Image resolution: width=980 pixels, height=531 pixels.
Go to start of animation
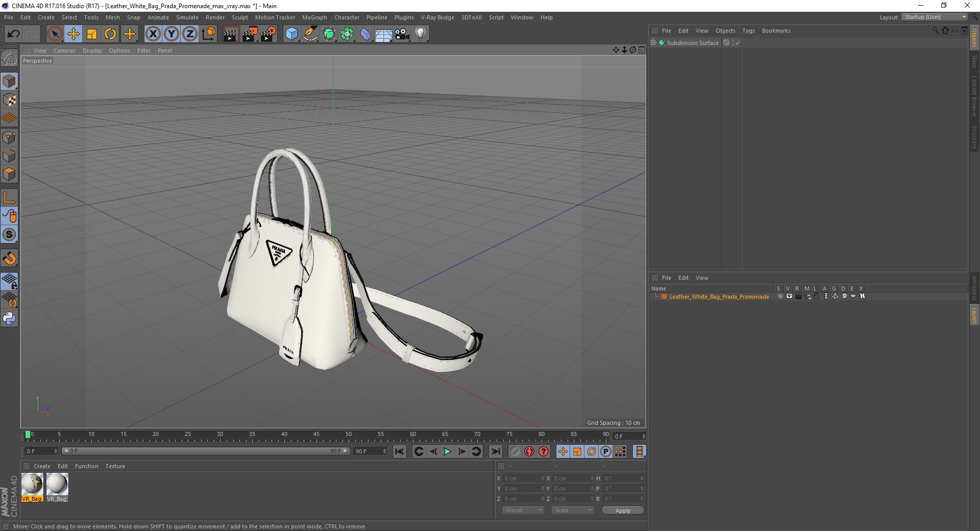click(x=400, y=451)
